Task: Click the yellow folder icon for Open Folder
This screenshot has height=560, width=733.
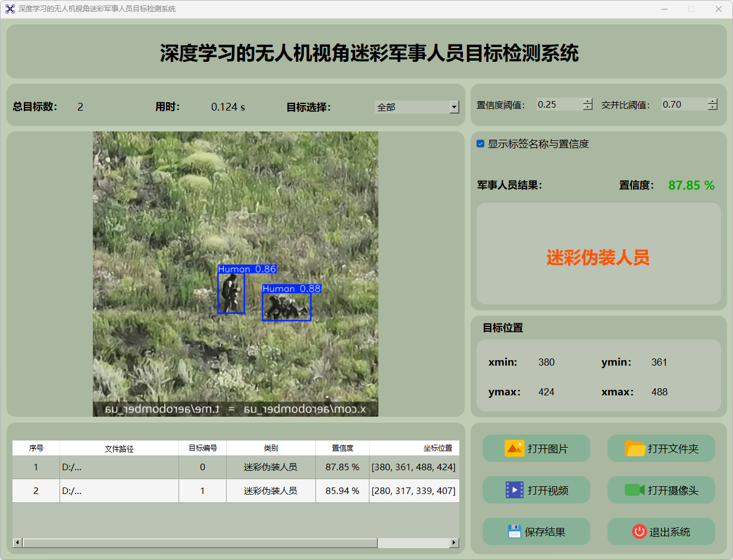Action: 635,448
